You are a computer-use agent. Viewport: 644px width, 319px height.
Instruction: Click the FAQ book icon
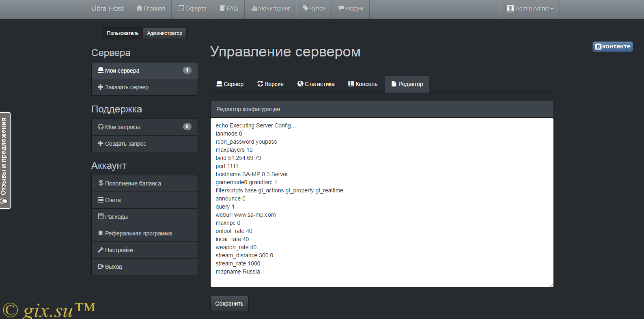(222, 8)
